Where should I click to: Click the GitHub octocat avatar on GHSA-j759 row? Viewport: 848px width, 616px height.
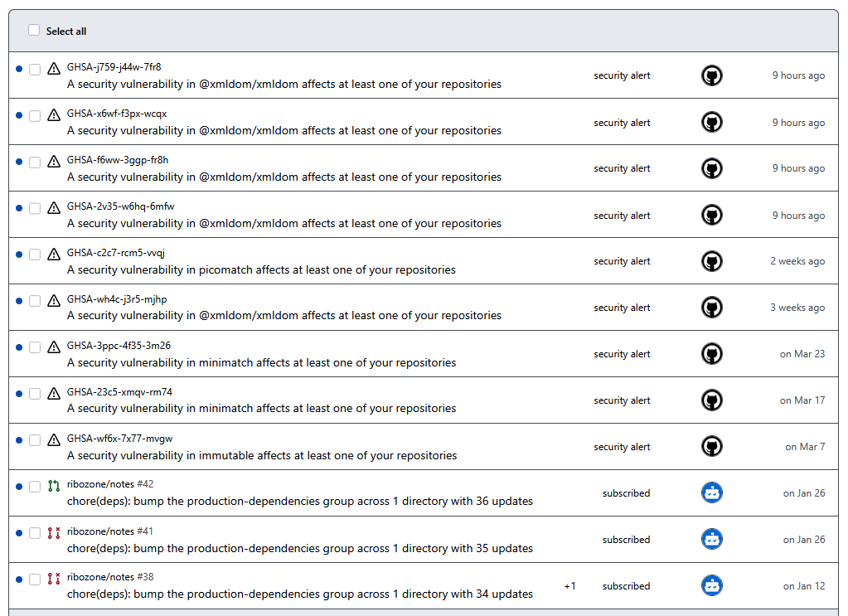tap(711, 75)
